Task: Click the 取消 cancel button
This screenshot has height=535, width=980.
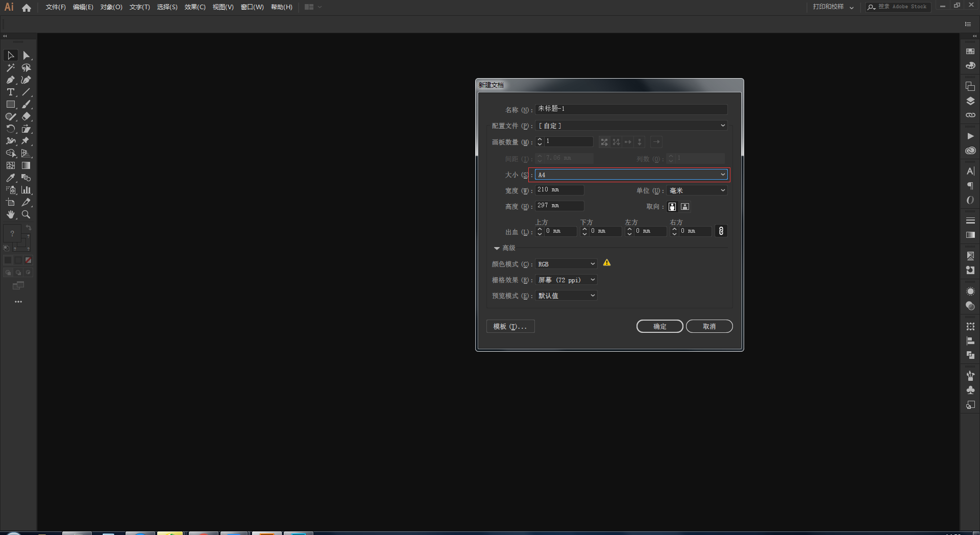Action: pyautogui.click(x=709, y=326)
